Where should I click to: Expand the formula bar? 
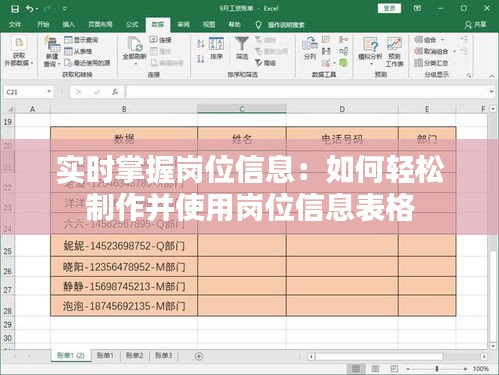pyautogui.click(x=492, y=92)
